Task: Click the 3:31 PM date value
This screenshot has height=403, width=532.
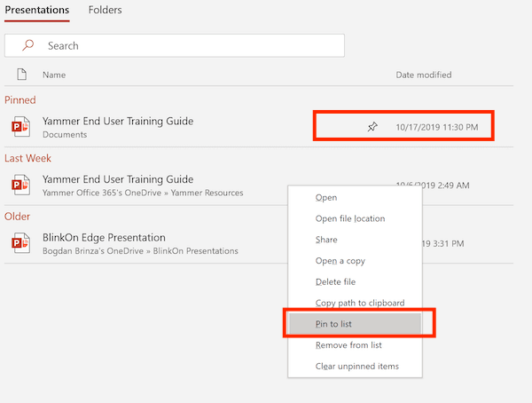Action: tap(443, 243)
